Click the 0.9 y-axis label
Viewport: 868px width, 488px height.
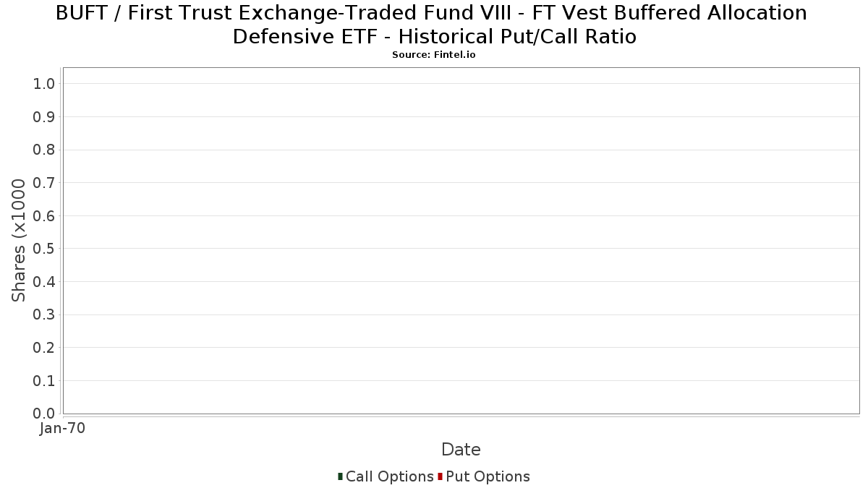click(44, 117)
